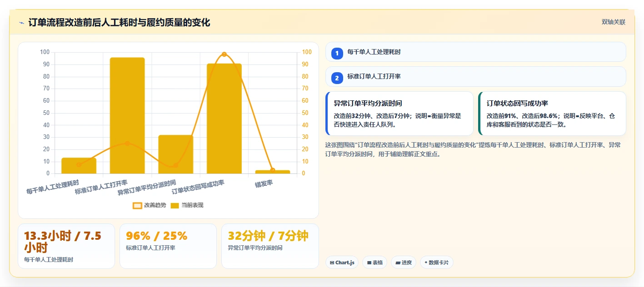This screenshot has width=644, height=287.
Task: Toggle the 改善趋势 legend swatch
Action: pos(137,205)
